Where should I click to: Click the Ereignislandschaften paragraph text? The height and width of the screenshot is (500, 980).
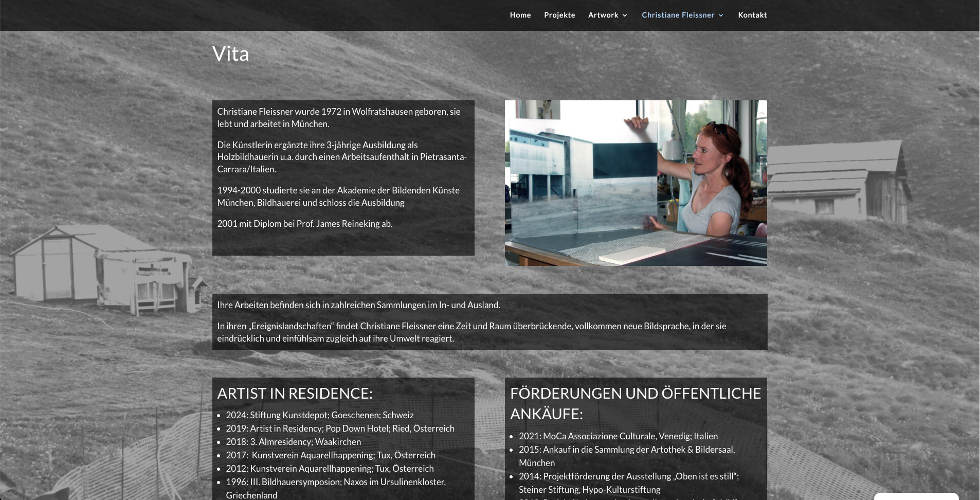(x=471, y=332)
